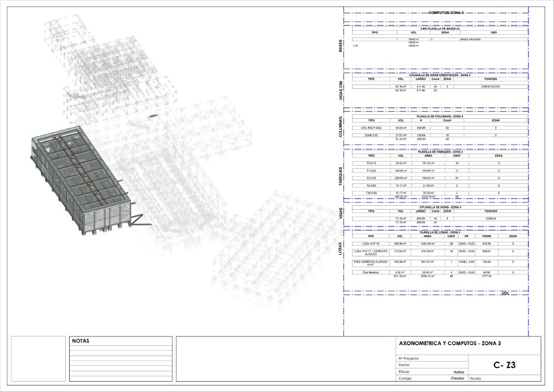Viewport: 554px width, 392px height.
Task: Select the TABIQUES section label
Action: [341, 176]
